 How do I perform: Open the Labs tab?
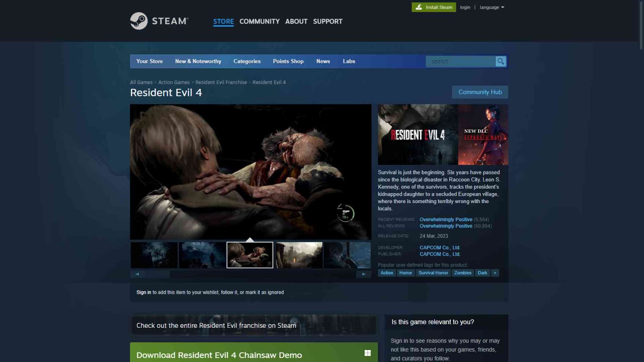tap(349, 61)
